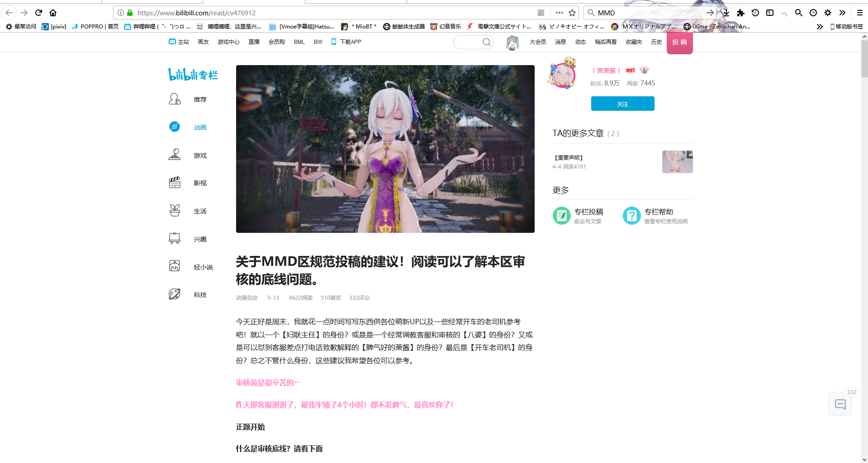Click the blue 关注 follow button
Viewport: 868px width, 463px height.
(x=622, y=104)
